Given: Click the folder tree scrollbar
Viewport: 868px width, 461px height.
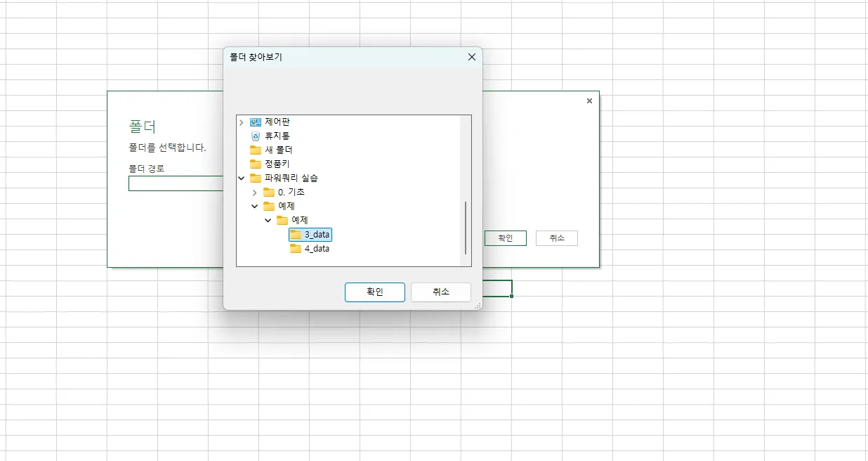Looking at the screenshot, I should [x=465, y=225].
